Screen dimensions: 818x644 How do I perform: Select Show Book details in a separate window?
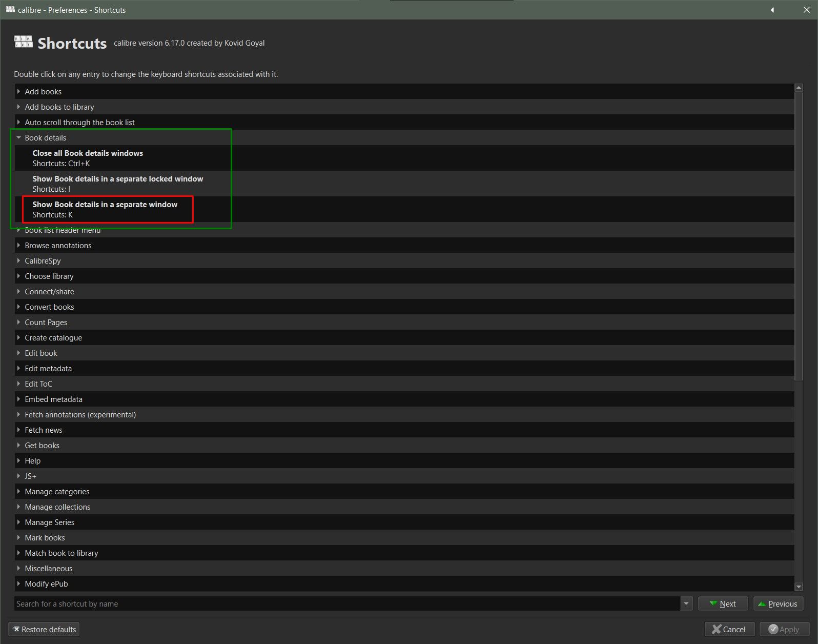pos(404,209)
